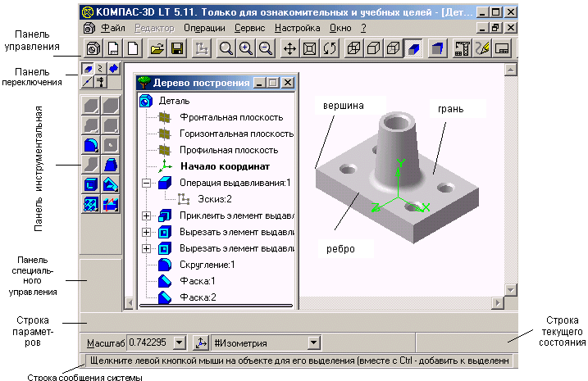The height and width of the screenshot is (381, 588).
Task: Expand the Приклеить элемент node
Action: coord(146,215)
